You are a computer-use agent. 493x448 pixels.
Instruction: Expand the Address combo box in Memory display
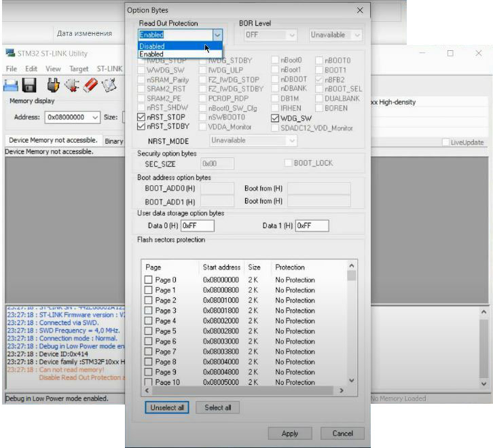[94, 117]
